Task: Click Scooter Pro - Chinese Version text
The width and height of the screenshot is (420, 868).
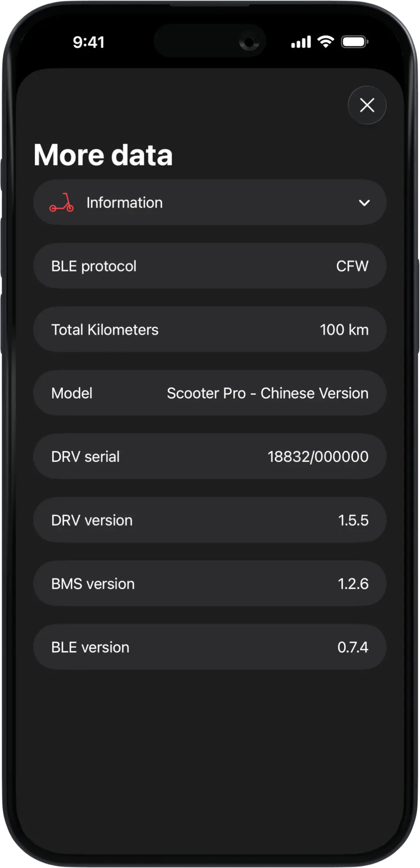Action: [267, 393]
